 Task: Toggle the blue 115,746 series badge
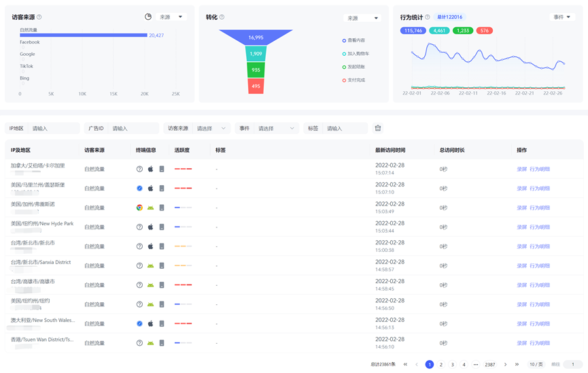click(413, 31)
